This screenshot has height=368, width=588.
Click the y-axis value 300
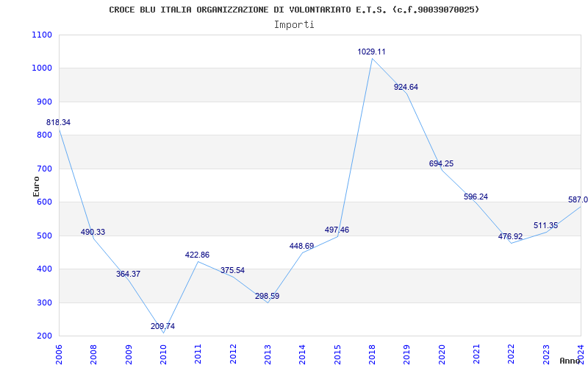pyautogui.click(x=44, y=302)
